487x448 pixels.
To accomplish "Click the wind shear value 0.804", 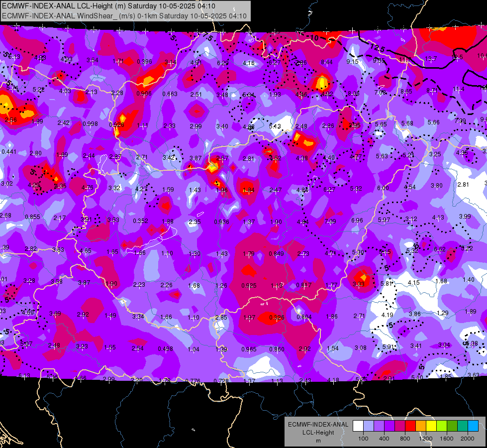I will click(304, 317).
